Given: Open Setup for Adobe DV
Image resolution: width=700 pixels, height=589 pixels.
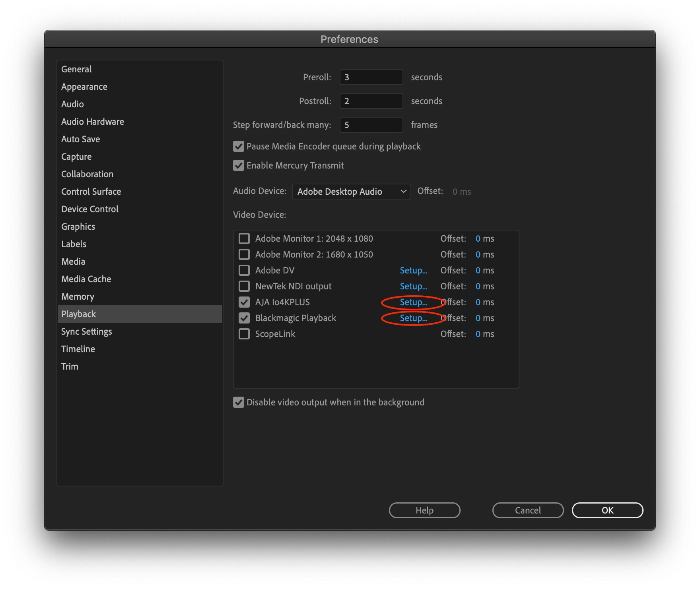Looking at the screenshot, I should (414, 270).
